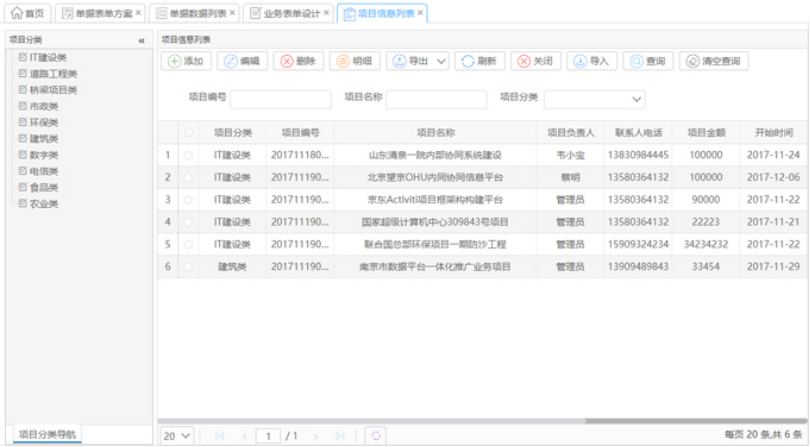Select 食品类 in category tree
This screenshot has width=810, height=447.
coord(43,187)
